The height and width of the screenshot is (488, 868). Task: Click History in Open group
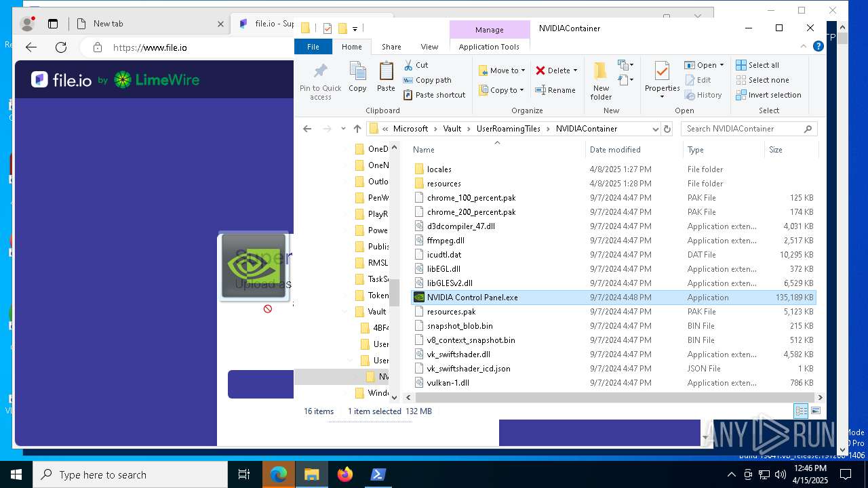703,95
